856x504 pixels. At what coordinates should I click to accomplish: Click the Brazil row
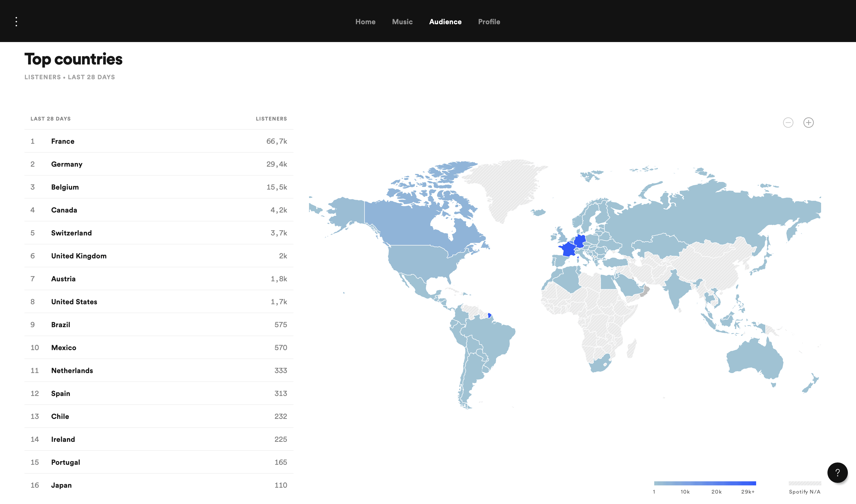[x=159, y=324]
